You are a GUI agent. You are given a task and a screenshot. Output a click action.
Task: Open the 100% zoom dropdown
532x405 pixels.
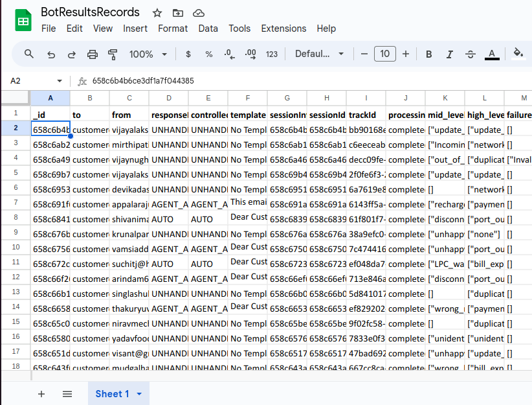148,54
